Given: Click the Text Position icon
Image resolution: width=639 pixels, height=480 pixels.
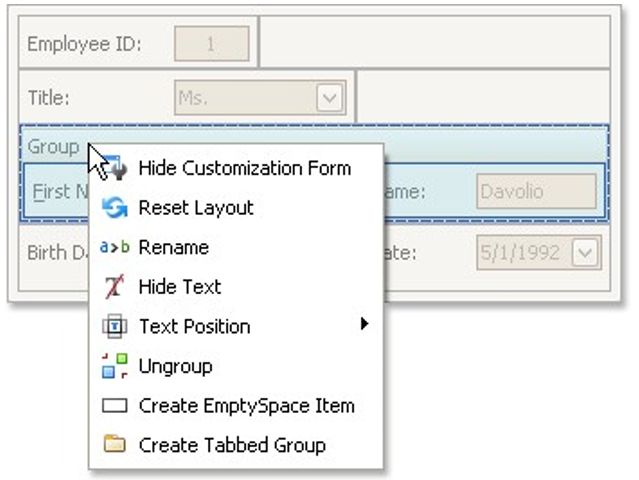Looking at the screenshot, I should click(115, 326).
